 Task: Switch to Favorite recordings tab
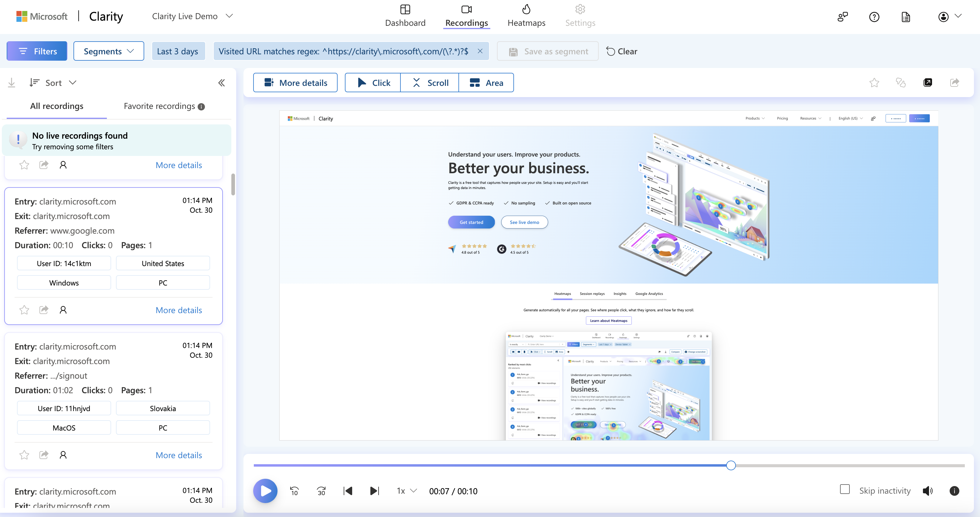tap(159, 106)
